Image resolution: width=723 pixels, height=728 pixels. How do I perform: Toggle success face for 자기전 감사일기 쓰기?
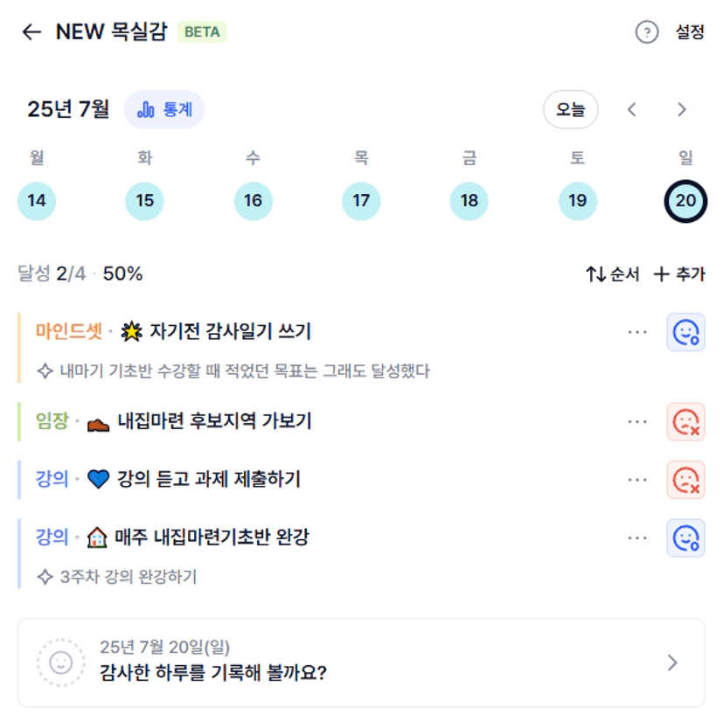pyautogui.click(x=685, y=332)
